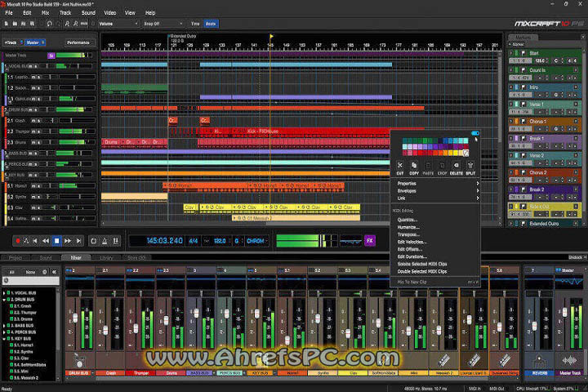Click the Rewind button in the transport
The image size is (588, 392).
46,241
